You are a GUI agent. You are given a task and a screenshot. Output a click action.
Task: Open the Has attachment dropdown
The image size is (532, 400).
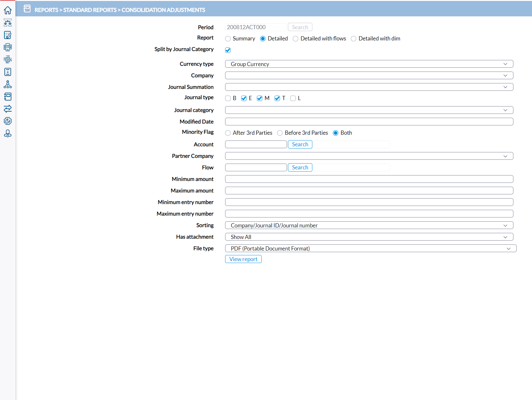[369, 237]
